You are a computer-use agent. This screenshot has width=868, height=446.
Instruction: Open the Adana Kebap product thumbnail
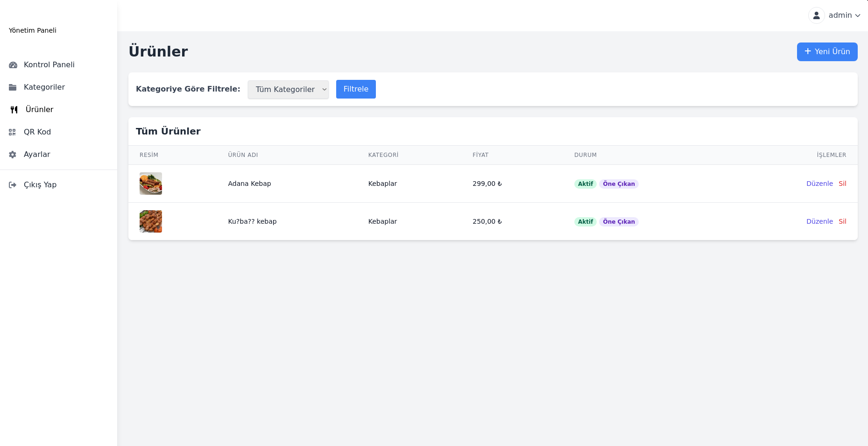tap(151, 184)
